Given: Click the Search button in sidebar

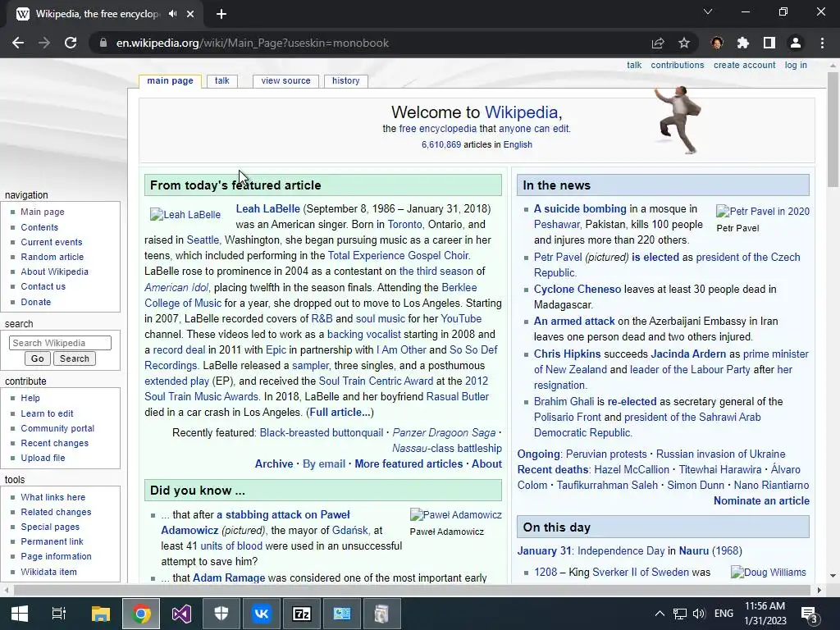Looking at the screenshot, I should tap(75, 358).
